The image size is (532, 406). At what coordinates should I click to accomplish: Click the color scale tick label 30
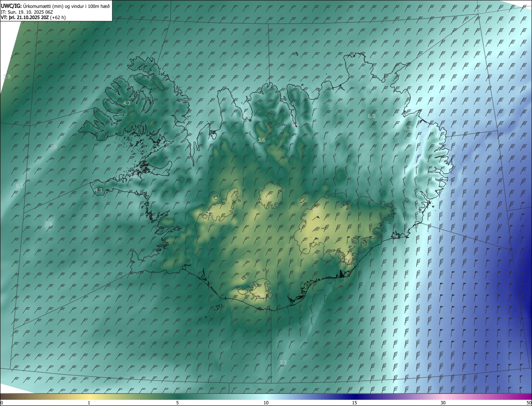click(x=443, y=403)
